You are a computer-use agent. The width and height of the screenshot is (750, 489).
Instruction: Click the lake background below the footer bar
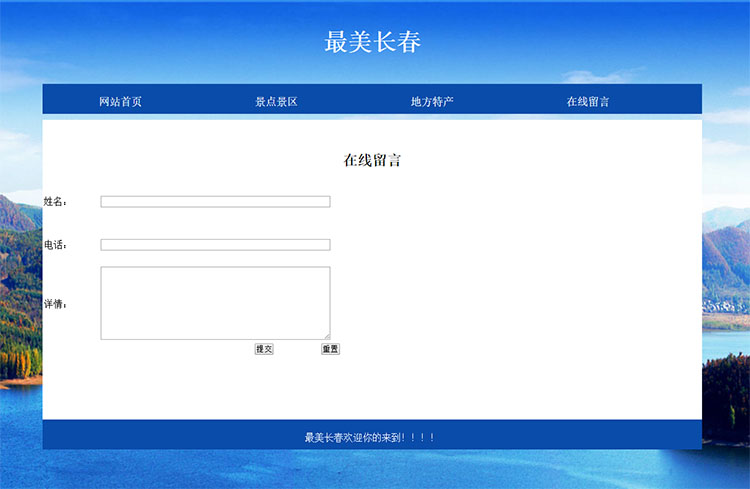coord(372,470)
